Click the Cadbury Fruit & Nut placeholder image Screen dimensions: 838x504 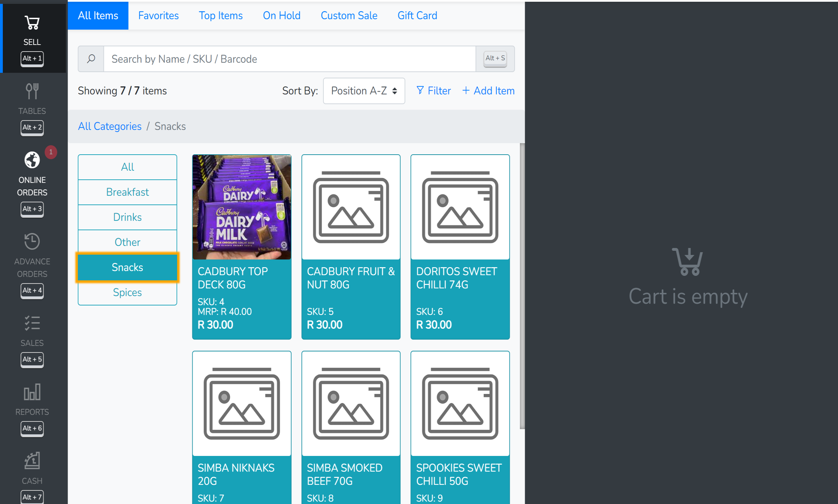(x=351, y=207)
